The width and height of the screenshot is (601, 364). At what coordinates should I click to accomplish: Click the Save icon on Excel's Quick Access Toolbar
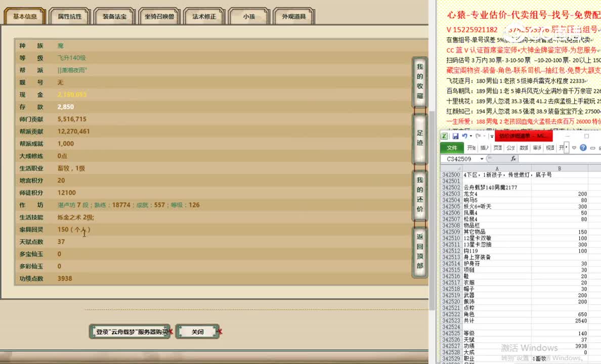click(455, 135)
